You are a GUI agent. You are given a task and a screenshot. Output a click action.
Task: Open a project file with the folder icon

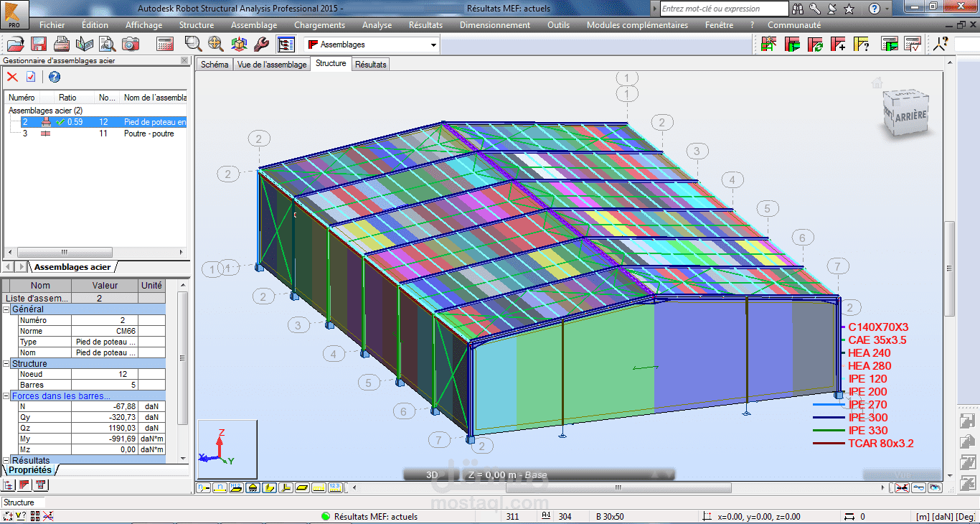[x=16, y=45]
